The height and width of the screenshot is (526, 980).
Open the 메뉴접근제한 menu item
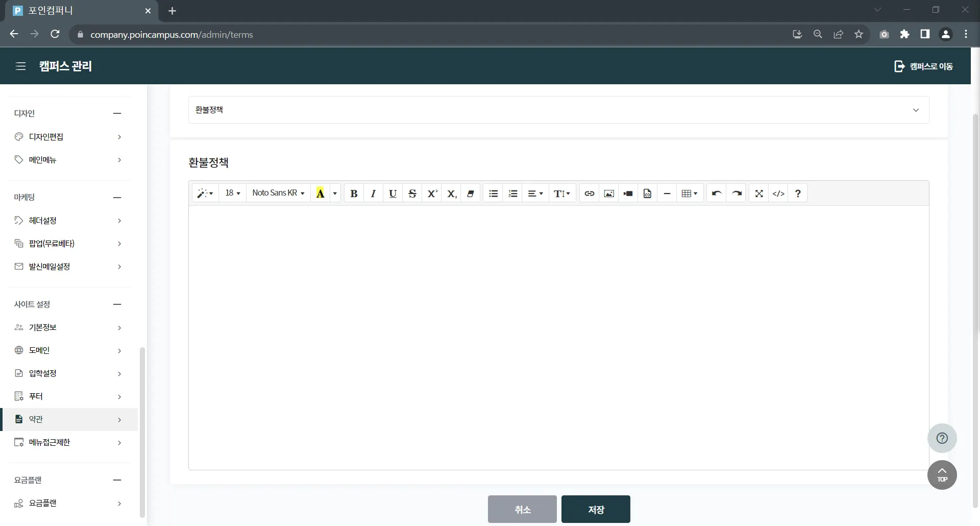pos(69,442)
